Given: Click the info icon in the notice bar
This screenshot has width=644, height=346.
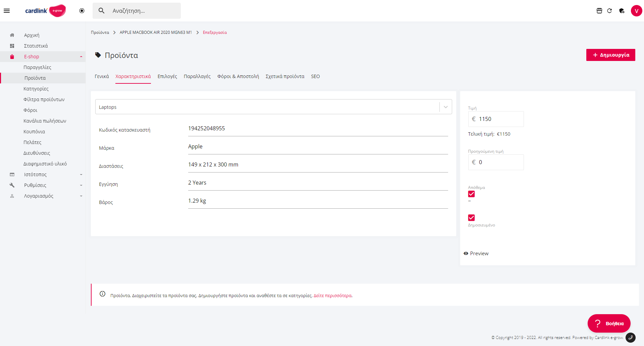Looking at the screenshot, I should point(103,294).
